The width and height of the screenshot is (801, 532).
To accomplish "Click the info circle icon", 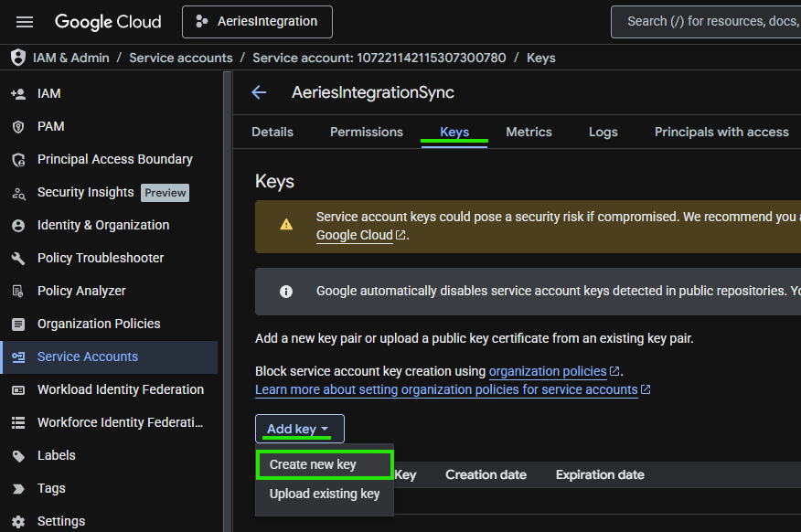I will pos(286,292).
